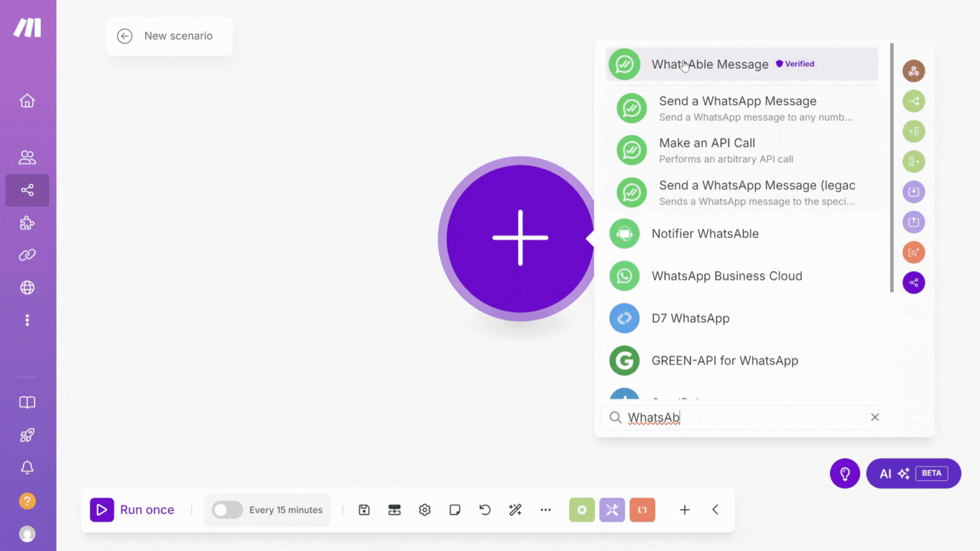This screenshot has width=980, height=551.
Task: Open the Team users section in sidebar
Action: coord(27,157)
